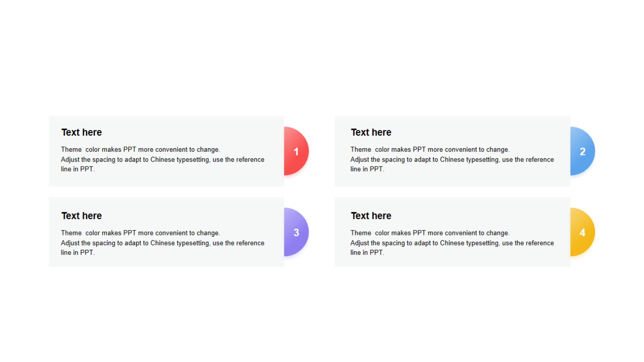Click the red semicircle numbered 1
This screenshot has height=362, width=644.
(x=296, y=151)
